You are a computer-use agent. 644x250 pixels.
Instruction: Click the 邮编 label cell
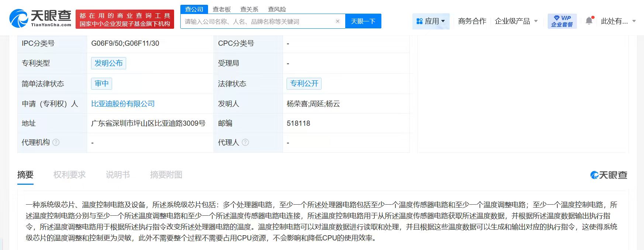(248, 124)
